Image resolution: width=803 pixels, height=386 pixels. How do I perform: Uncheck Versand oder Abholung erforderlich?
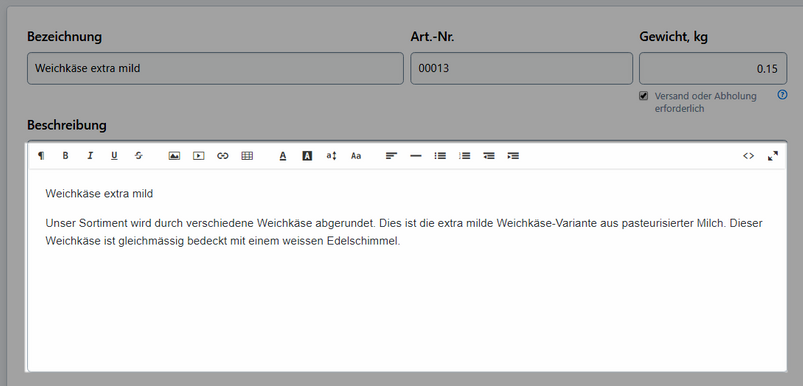[x=644, y=96]
